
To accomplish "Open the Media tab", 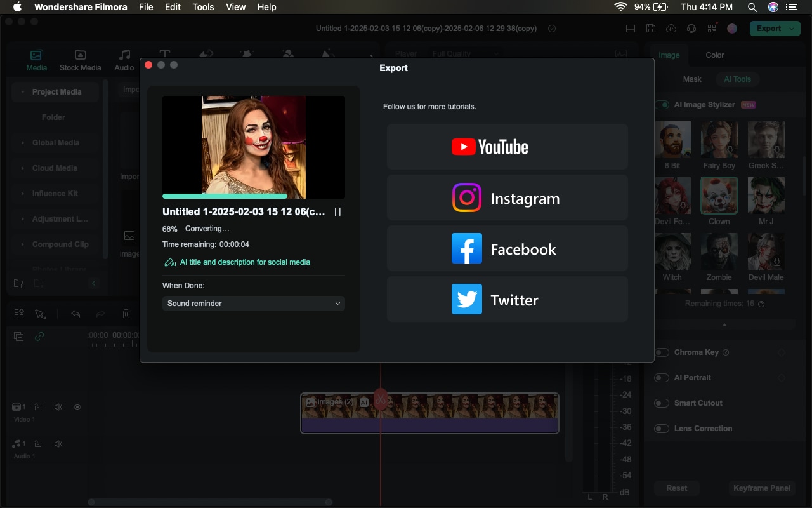I will 36,60.
